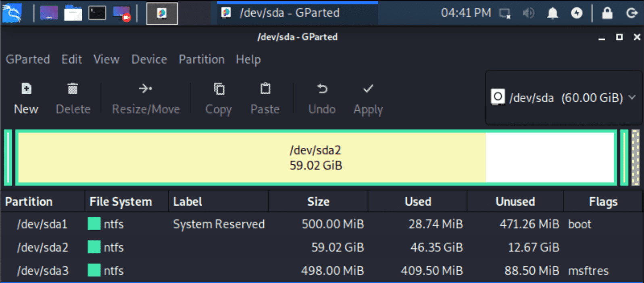Viewport: 644px width, 283px height.
Task: Click the 498.00 MiB size value
Action: point(332,271)
